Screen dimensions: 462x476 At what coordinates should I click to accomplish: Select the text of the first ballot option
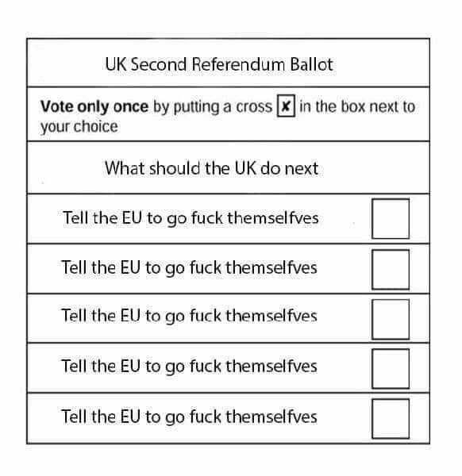click(x=191, y=218)
